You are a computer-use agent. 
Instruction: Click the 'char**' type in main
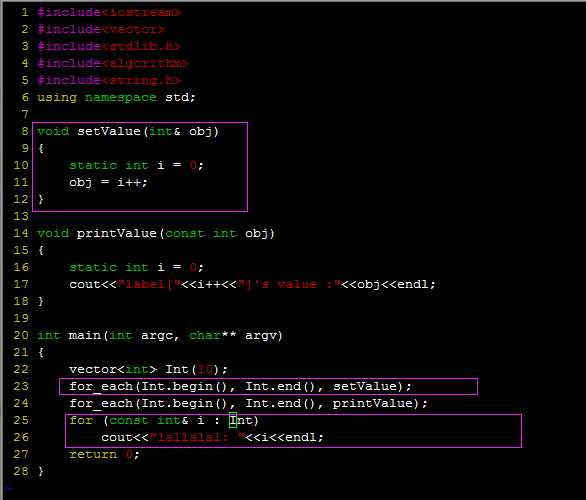212,335
